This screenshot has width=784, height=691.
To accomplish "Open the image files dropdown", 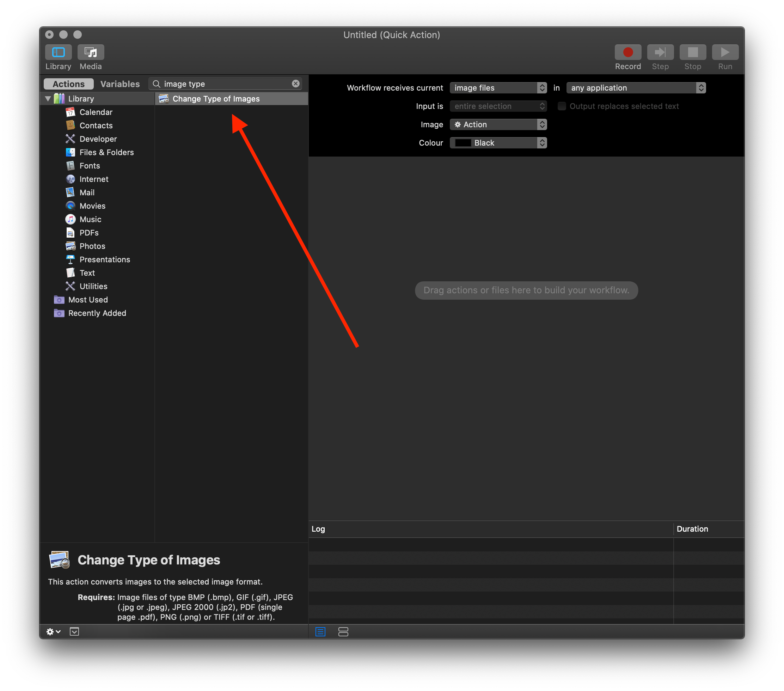I will tap(498, 88).
